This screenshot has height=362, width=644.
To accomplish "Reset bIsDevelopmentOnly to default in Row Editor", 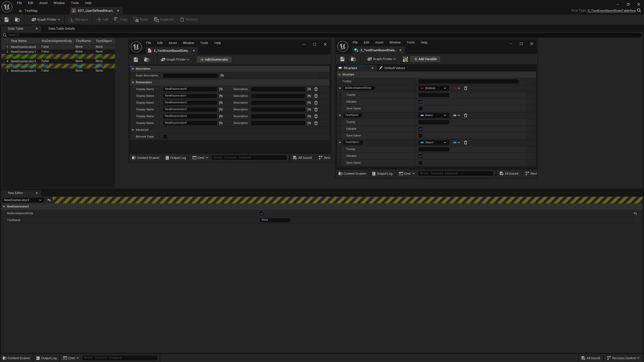I will [635, 214].
